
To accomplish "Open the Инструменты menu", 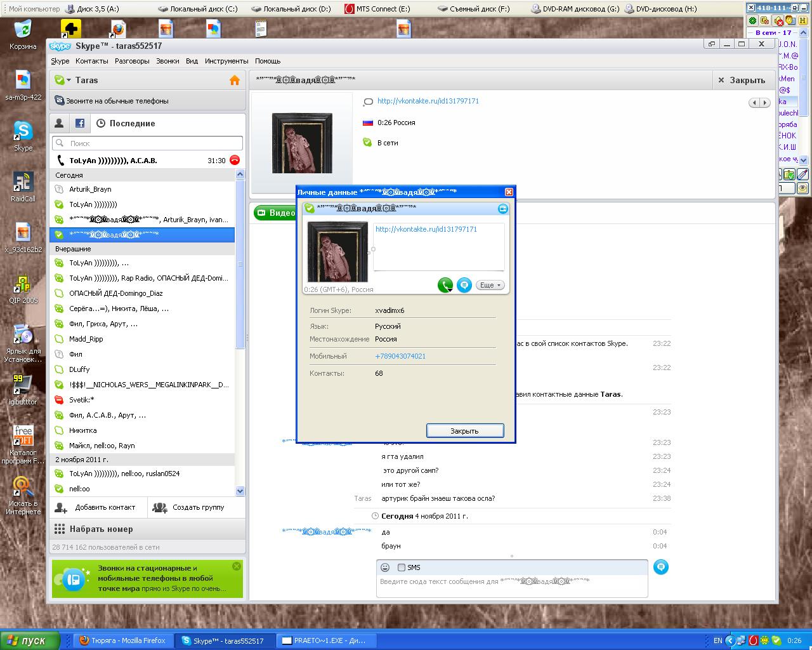I will (x=226, y=61).
